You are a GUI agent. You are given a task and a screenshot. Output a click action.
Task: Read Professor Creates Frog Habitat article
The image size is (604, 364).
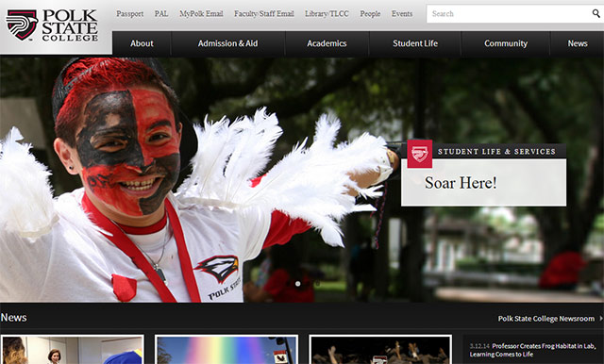532,350
